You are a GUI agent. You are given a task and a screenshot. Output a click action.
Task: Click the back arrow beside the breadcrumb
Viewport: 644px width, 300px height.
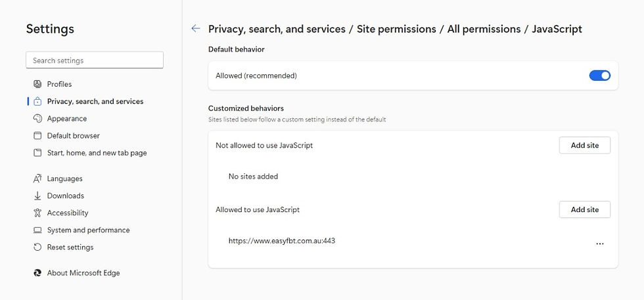click(196, 29)
